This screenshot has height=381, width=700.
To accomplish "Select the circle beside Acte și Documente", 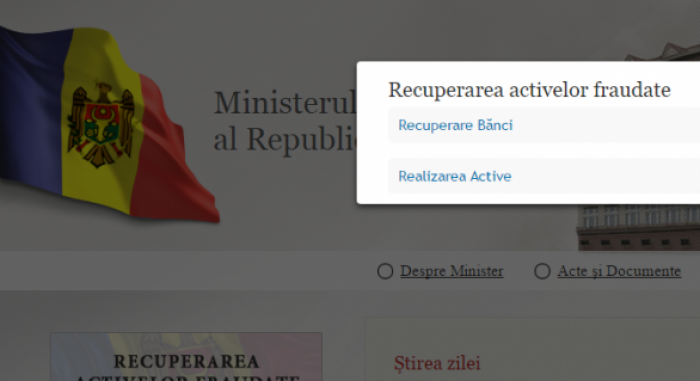I will [542, 271].
